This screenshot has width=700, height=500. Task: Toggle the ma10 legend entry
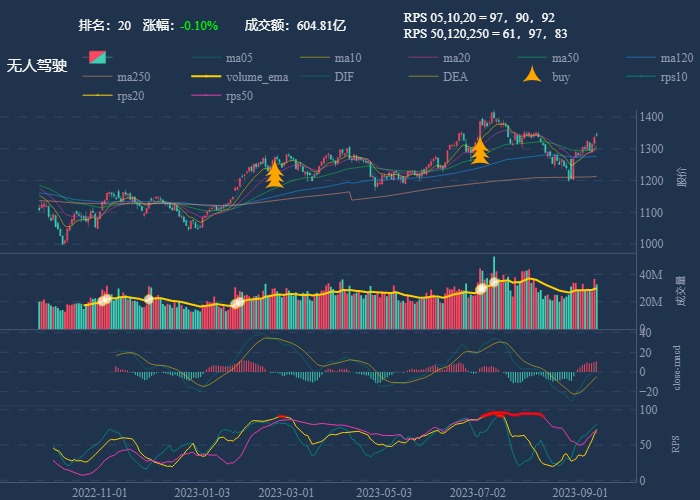click(x=317, y=58)
